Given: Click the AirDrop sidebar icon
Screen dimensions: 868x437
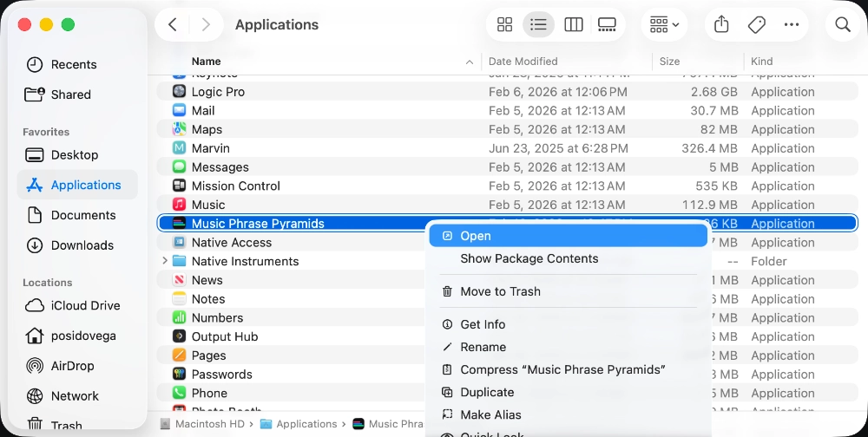Looking at the screenshot, I should click(35, 366).
